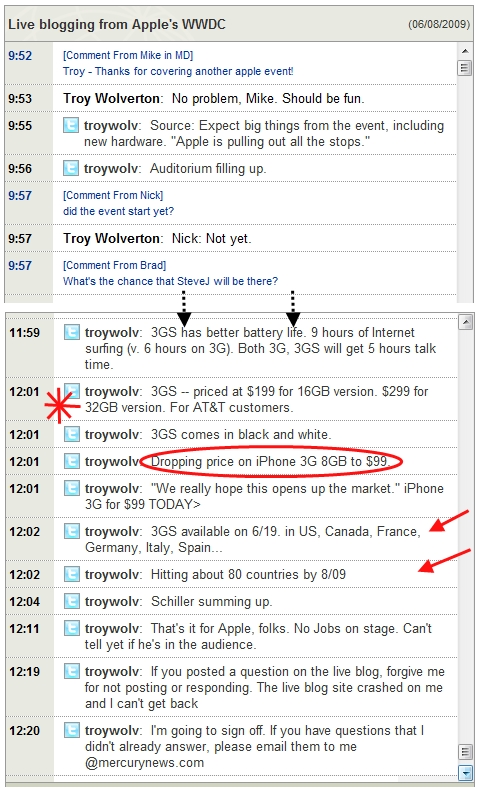Click 'No problem, Mike. Should be fun.' text
This screenshot has height=794, width=477.
(268, 98)
